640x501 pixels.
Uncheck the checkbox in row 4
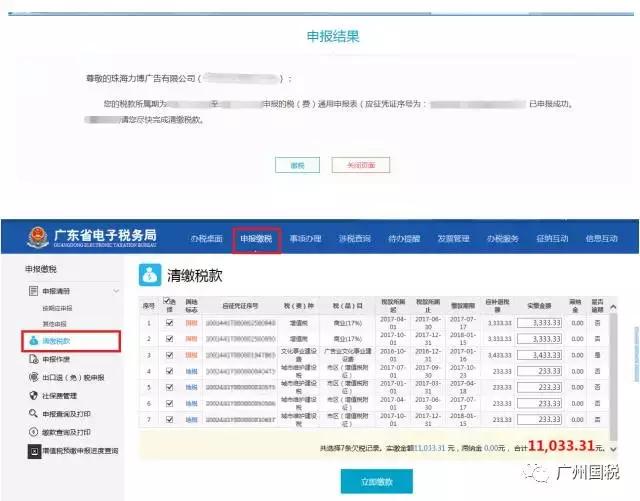[169, 371]
